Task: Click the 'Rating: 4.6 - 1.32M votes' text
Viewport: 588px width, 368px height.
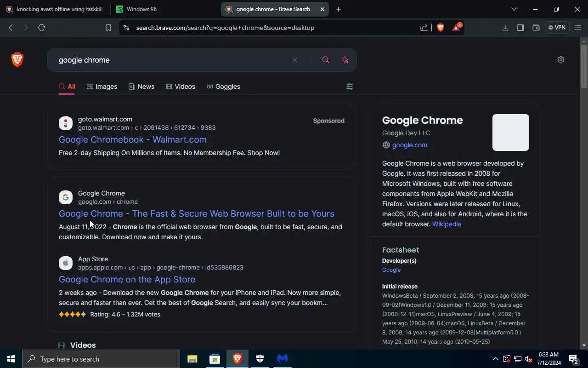Action: (125, 315)
